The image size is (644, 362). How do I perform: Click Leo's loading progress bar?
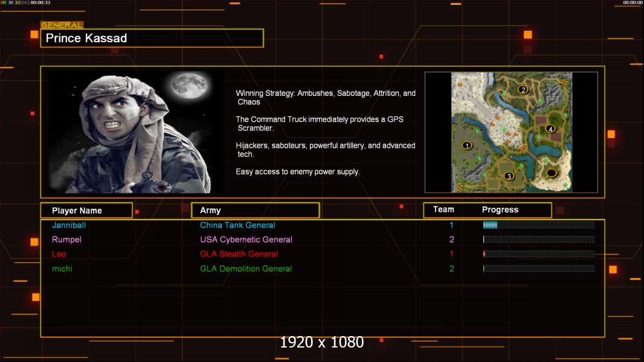pos(539,254)
